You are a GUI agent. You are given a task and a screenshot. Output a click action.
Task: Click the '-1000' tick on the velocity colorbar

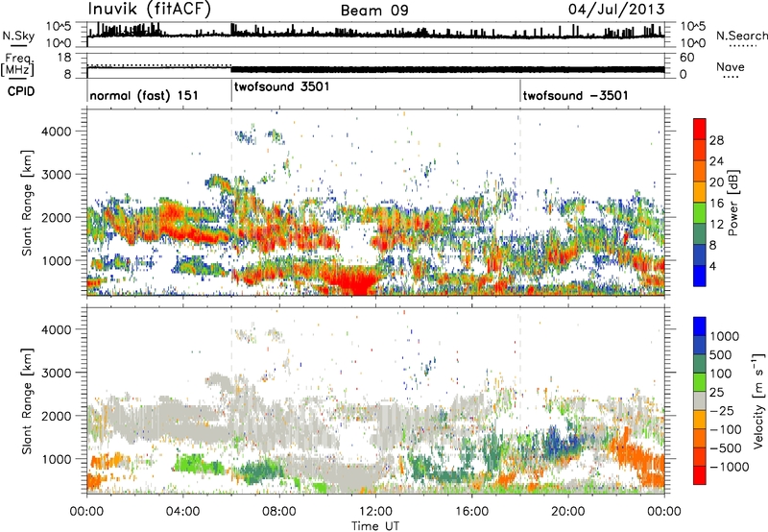pyautogui.click(x=729, y=467)
